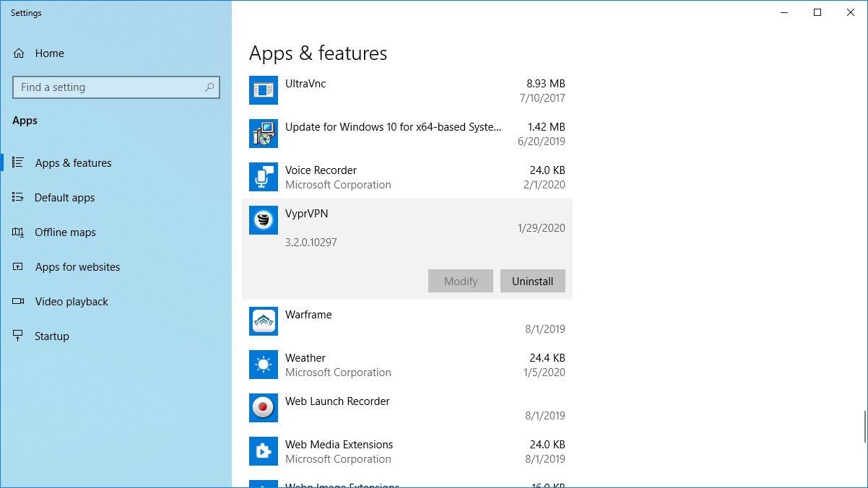Click the search magnifier icon
This screenshot has height=488, width=868.
coord(209,87)
